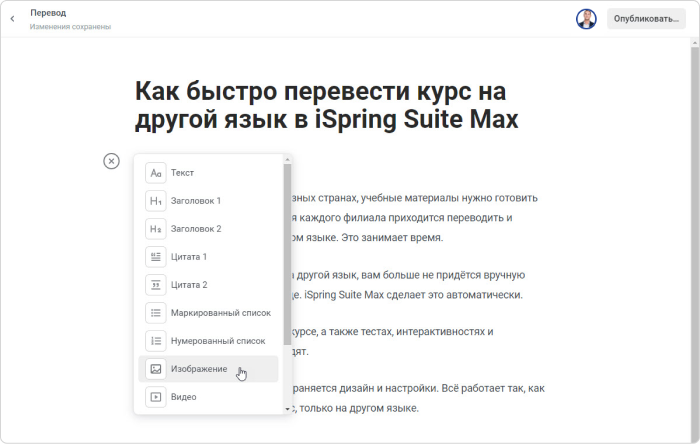Image resolution: width=700 pixels, height=444 pixels.
Task: Choose Заголовок 2 label from menu
Action: click(196, 229)
